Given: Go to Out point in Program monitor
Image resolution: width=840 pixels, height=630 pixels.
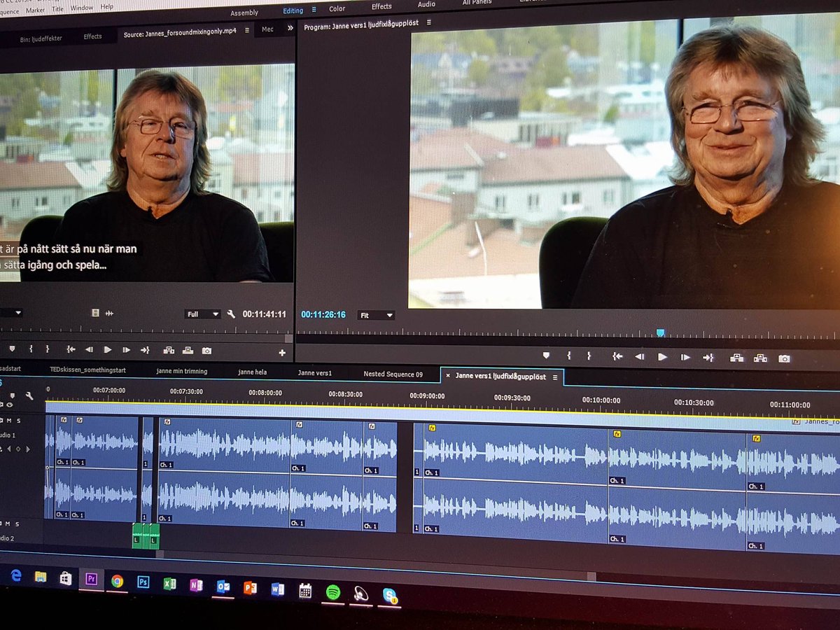Looking at the screenshot, I should [708, 358].
